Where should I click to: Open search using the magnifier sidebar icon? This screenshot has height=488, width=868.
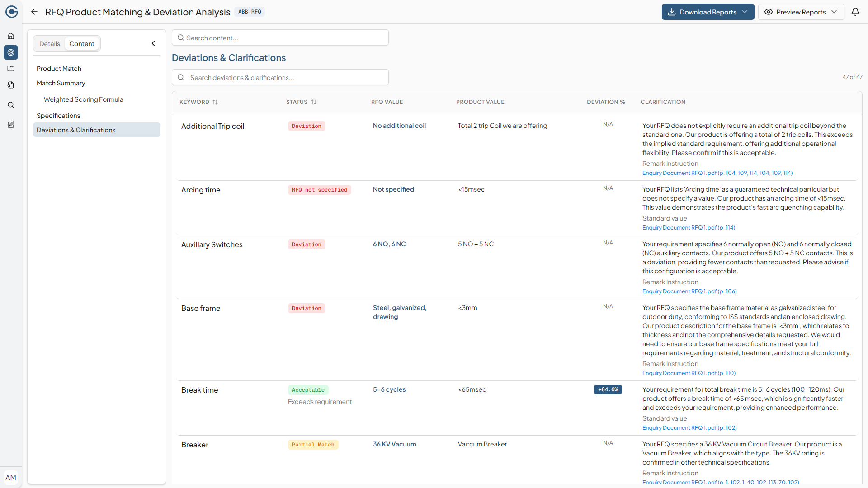(x=11, y=105)
